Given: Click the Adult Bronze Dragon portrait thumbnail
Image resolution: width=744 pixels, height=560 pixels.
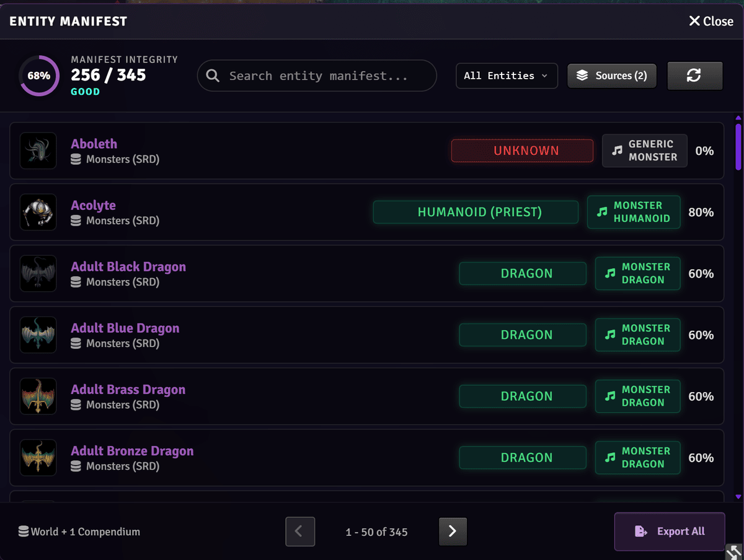Looking at the screenshot, I should point(38,457).
